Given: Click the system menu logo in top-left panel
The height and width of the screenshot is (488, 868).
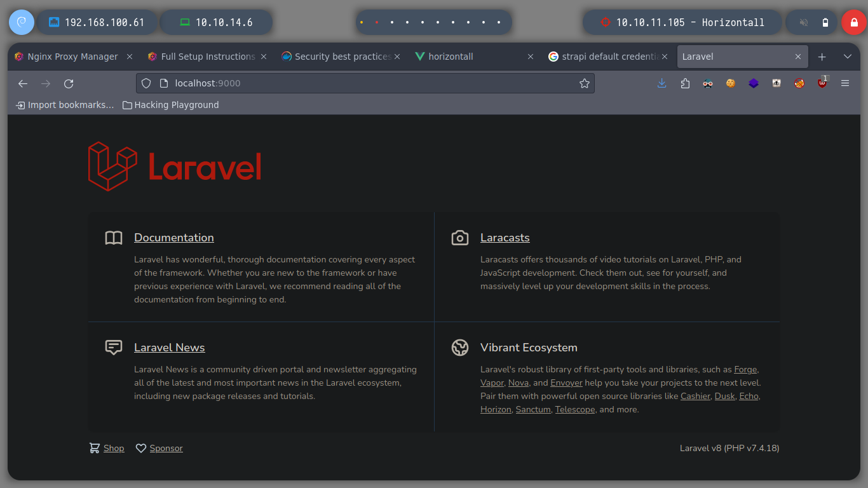Looking at the screenshot, I should [21, 22].
